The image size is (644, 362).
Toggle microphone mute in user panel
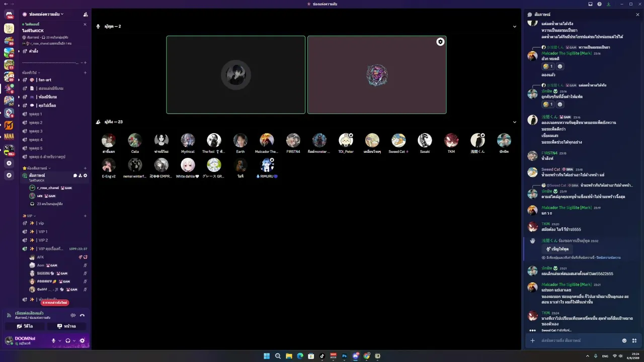[54, 340]
